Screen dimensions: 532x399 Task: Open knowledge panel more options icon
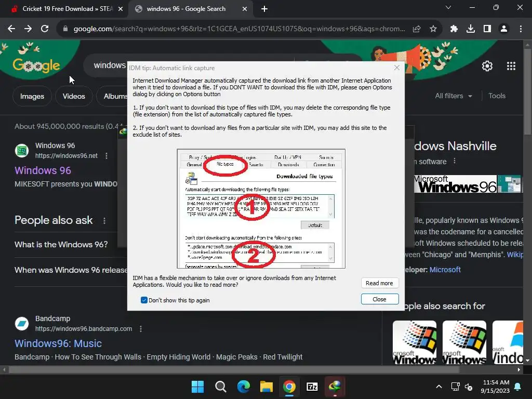(455, 161)
